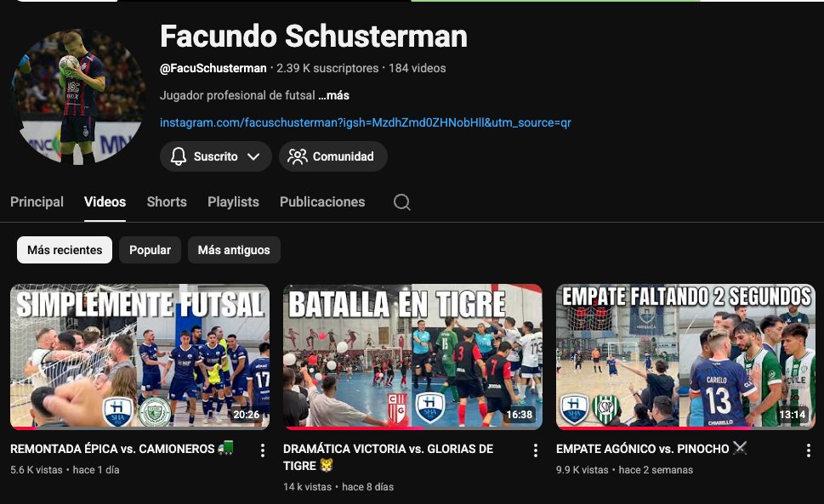Screen dimensions: 824x504
Task: Click the @FacuSchusterman channel handle
Action: (x=213, y=68)
